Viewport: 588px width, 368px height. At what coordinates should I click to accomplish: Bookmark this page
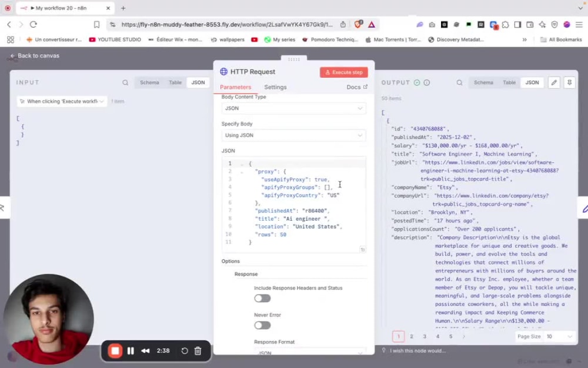(x=96, y=24)
